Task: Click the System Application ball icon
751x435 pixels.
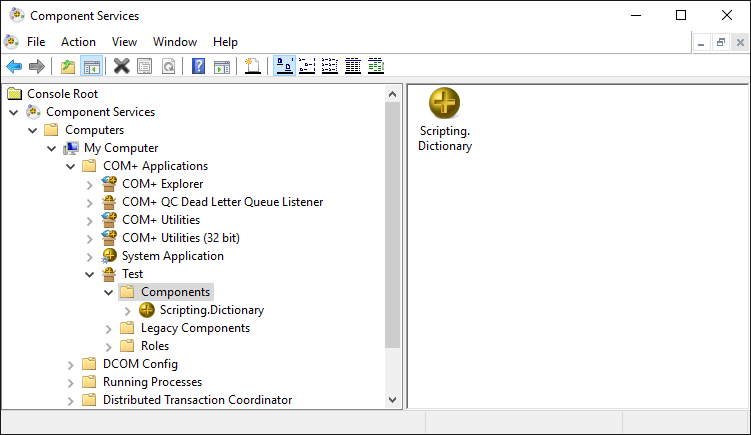Action: [109, 256]
